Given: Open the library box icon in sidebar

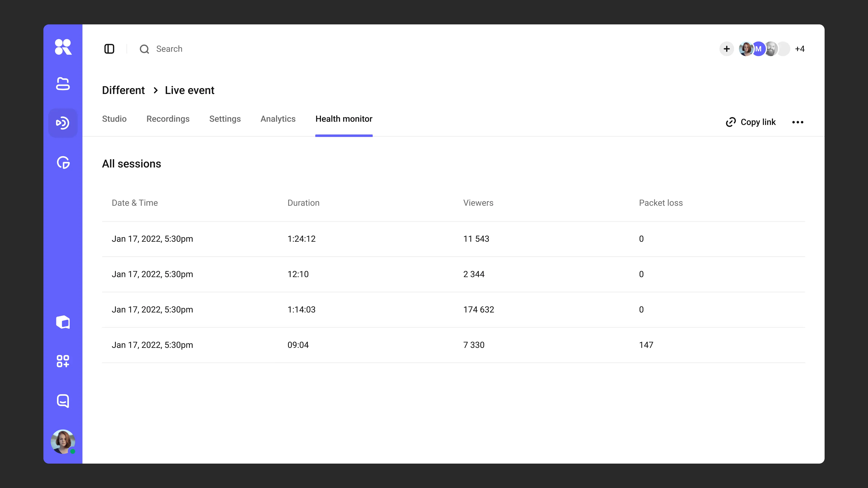Looking at the screenshot, I should [x=63, y=322].
